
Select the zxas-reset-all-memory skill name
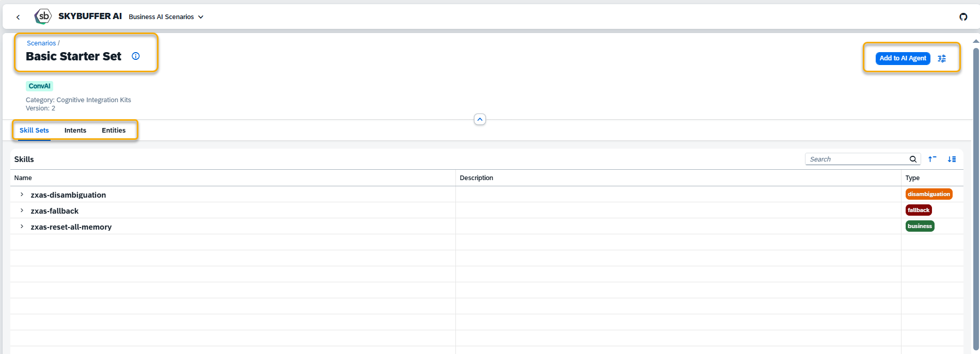pos(71,227)
